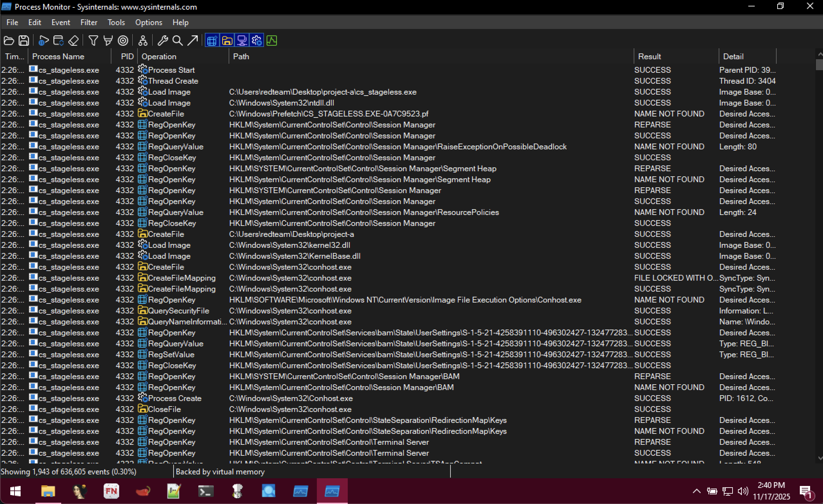823x504 pixels.
Task: Click the Jump To Object arrow icon
Action: [193, 41]
